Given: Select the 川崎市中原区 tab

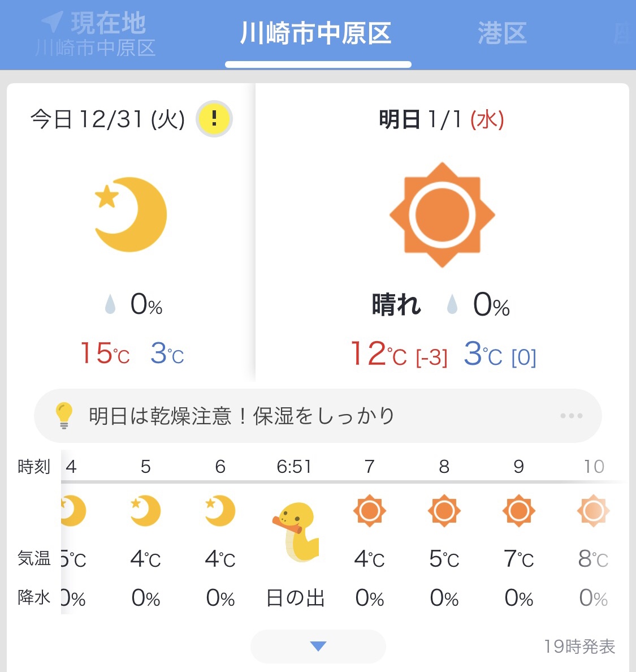Looking at the screenshot, I should pyautogui.click(x=315, y=33).
